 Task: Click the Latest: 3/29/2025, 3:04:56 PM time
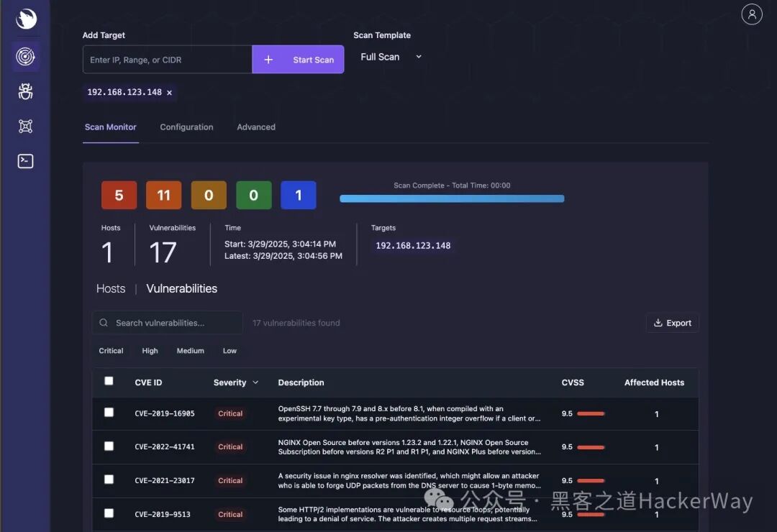(283, 256)
